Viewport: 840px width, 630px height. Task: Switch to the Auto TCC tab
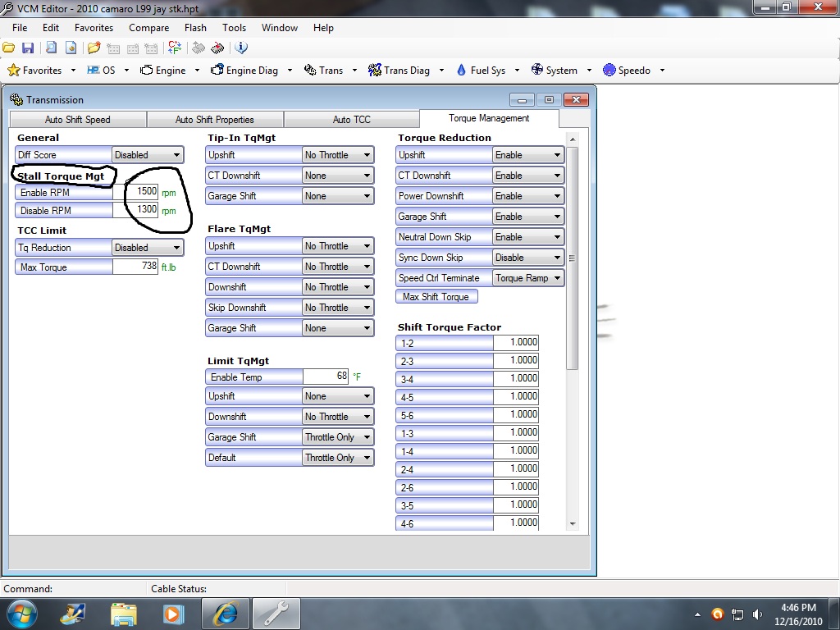pyautogui.click(x=351, y=120)
